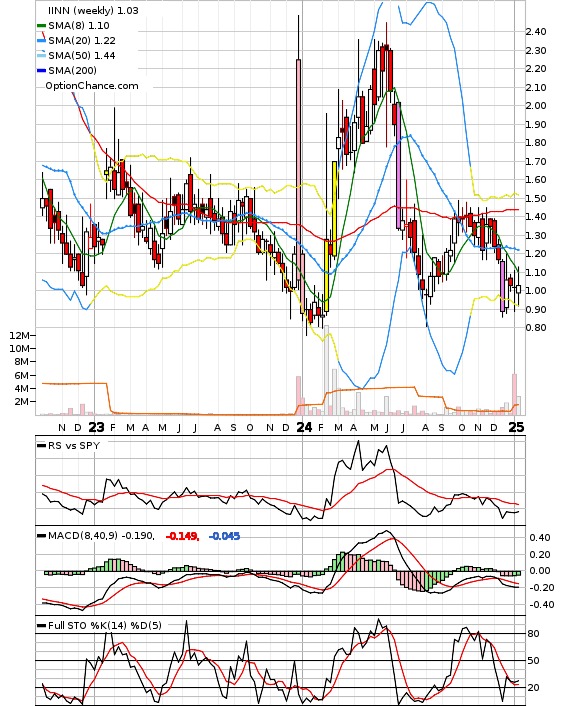Click the 12M volume axis label
The height and width of the screenshot is (706, 566).
click(20, 335)
